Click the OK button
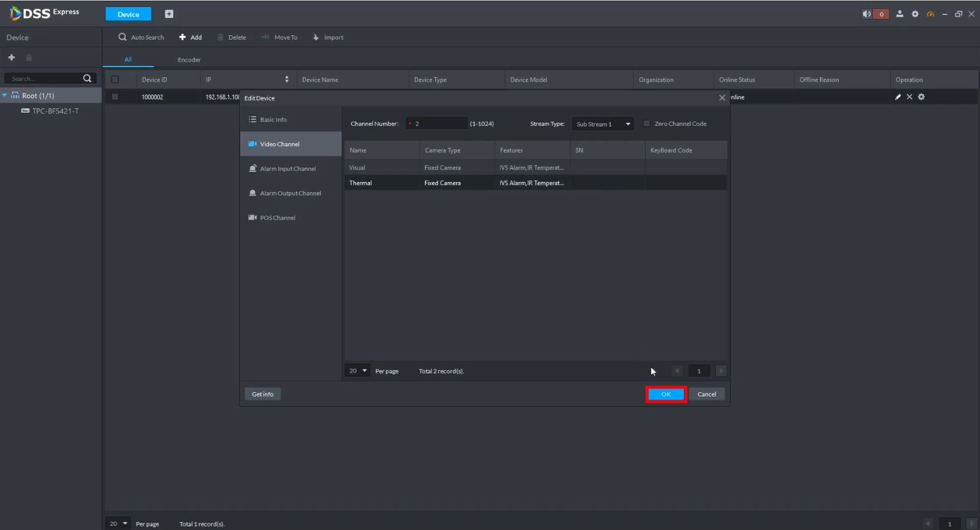Screen dimensions: 980x530 point(666,394)
